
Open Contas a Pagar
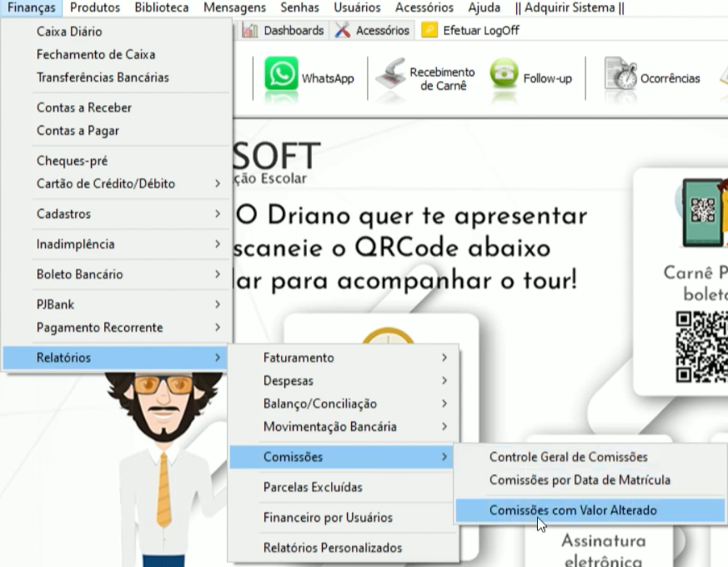[x=116, y=130]
